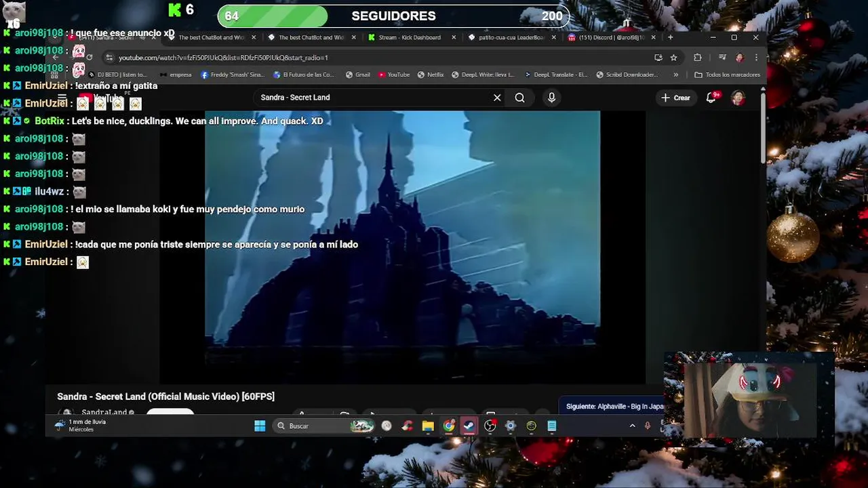Open the Chrome three-dot menu
Screen dimensions: 868x488
pos(756,58)
